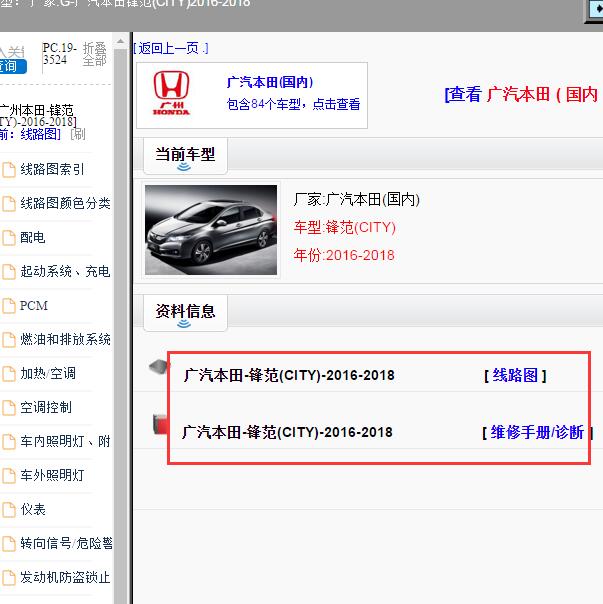Collapse the 当前车型 section header
This screenshot has width=603, height=604.
[x=185, y=156]
